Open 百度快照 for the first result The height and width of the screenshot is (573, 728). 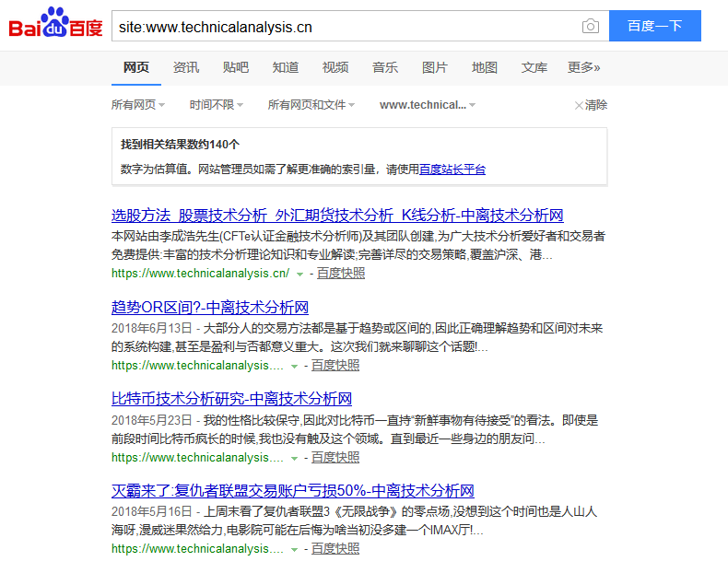click(341, 274)
